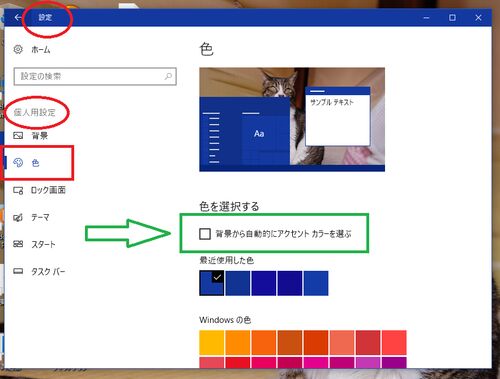The height and width of the screenshot is (379, 500).
Task: Click the search magnifier icon
Action: [168, 76]
